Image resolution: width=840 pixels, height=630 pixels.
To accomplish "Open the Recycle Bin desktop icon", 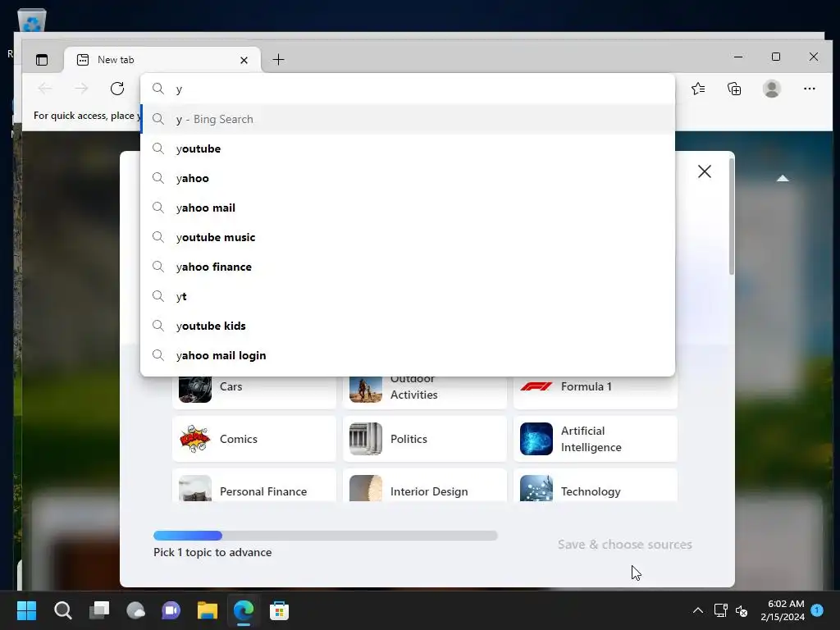I will tap(32, 21).
